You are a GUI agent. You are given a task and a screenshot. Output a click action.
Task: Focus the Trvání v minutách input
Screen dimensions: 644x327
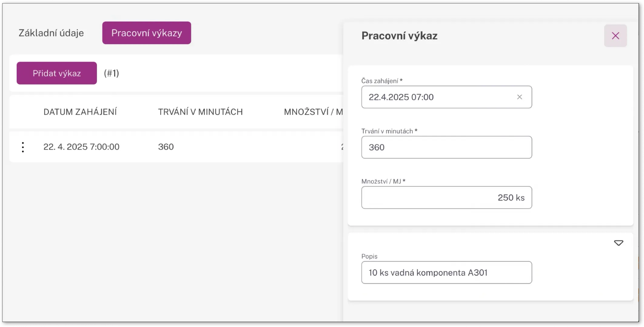[446, 147]
